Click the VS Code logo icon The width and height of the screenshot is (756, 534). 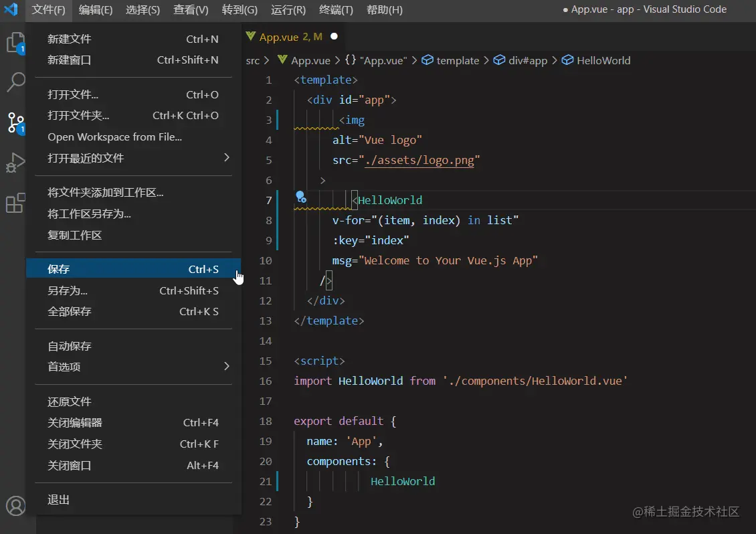coord(11,9)
